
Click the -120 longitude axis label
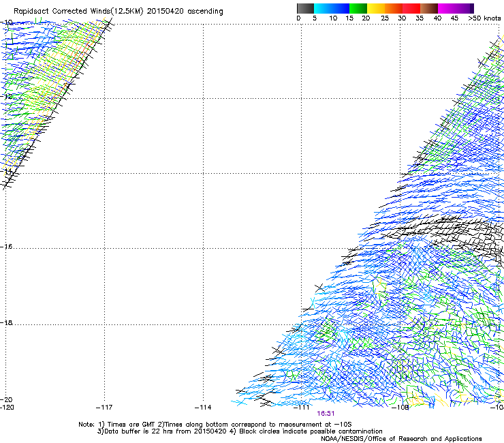click(x=7, y=408)
